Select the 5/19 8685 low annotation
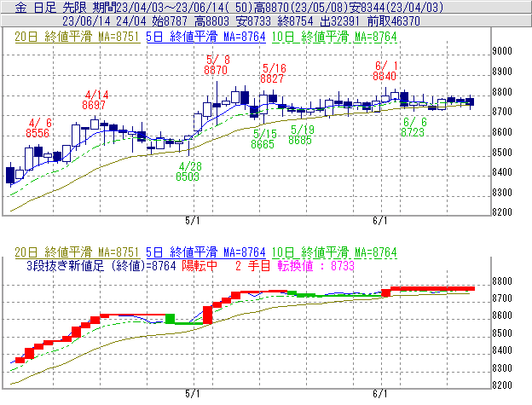 pyautogui.click(x=301, y=135)
